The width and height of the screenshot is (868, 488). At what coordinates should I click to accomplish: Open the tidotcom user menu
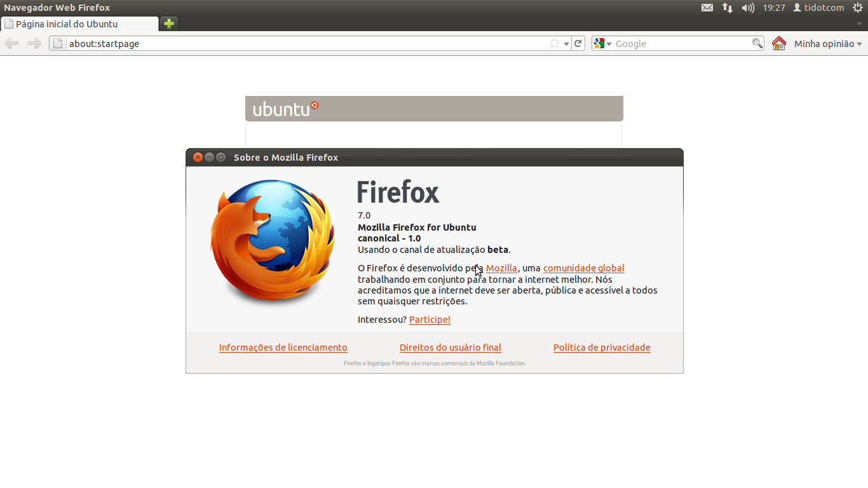pos(818,8)
